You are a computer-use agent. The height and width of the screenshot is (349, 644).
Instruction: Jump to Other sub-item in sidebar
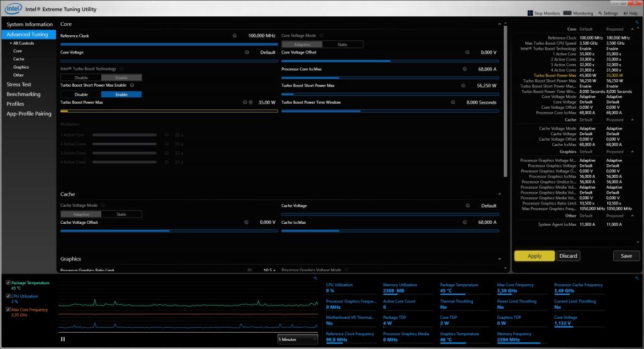(18, 75)
